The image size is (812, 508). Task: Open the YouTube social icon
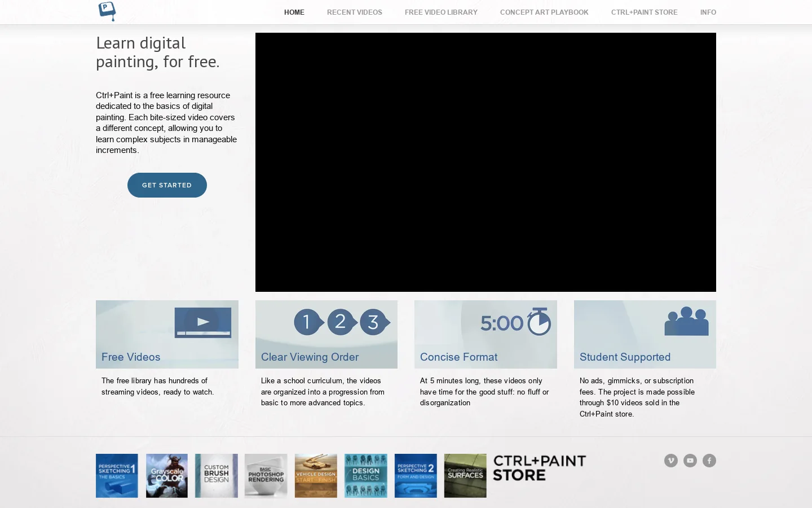[x=690, y=461]
